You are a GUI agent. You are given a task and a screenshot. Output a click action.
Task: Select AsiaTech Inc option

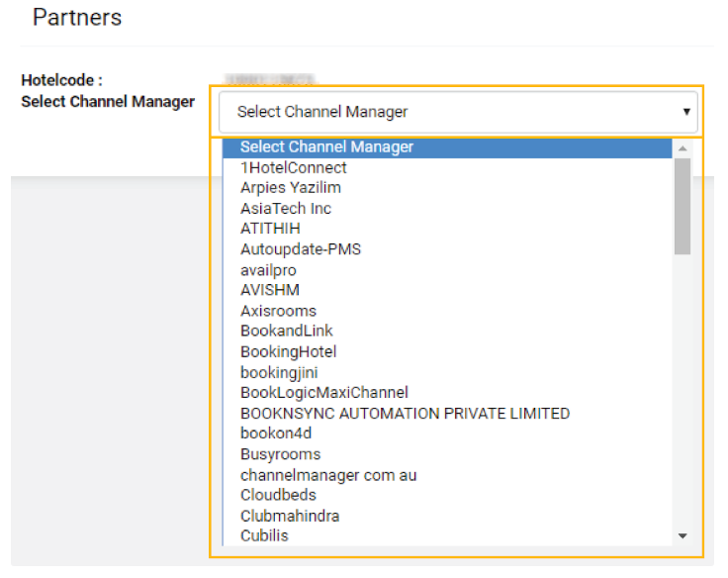(447, 209)
